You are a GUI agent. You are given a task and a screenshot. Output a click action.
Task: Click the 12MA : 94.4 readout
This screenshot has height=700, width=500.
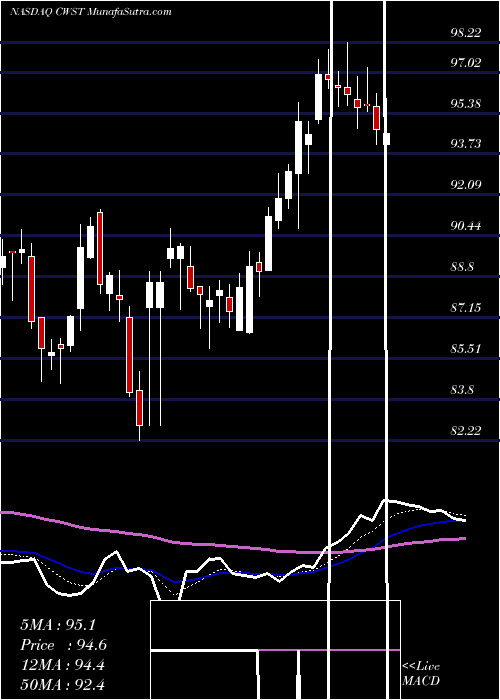coord(62,665)
